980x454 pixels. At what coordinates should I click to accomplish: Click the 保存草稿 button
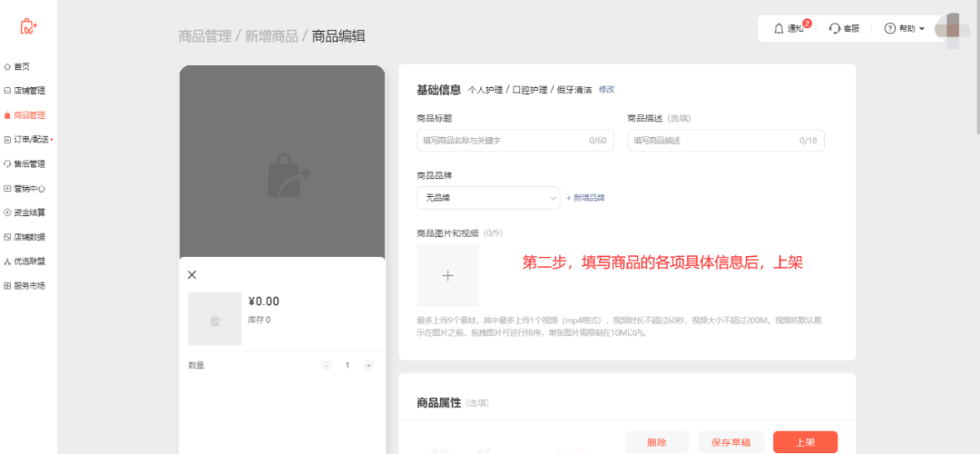[x=730, y=442]
